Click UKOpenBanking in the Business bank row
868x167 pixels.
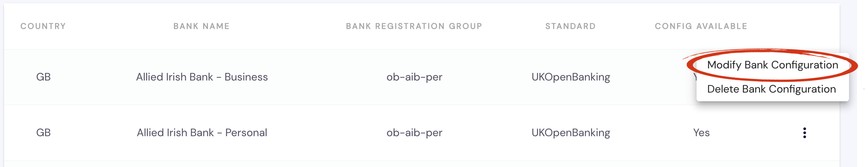point(571,77)
